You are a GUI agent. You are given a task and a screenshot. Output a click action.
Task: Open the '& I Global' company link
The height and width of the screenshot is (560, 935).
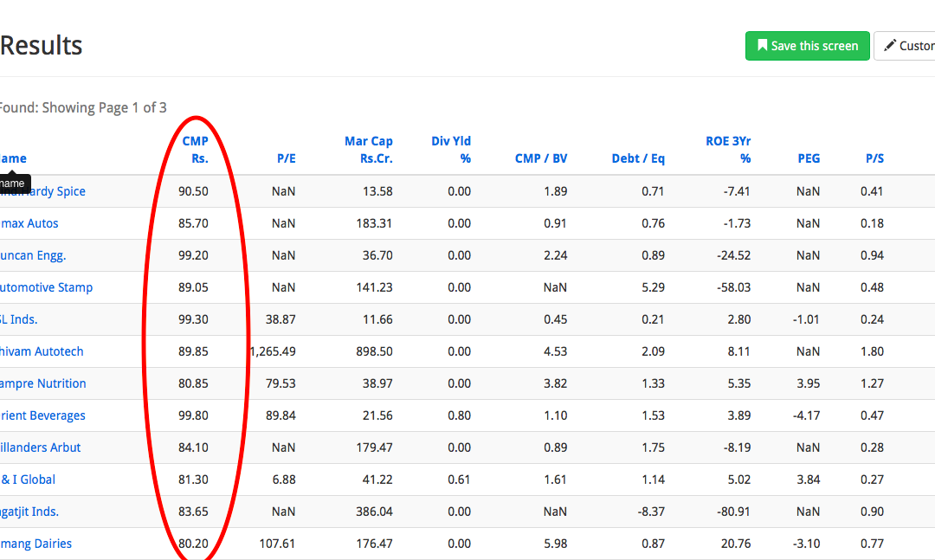tap(28, 480)
